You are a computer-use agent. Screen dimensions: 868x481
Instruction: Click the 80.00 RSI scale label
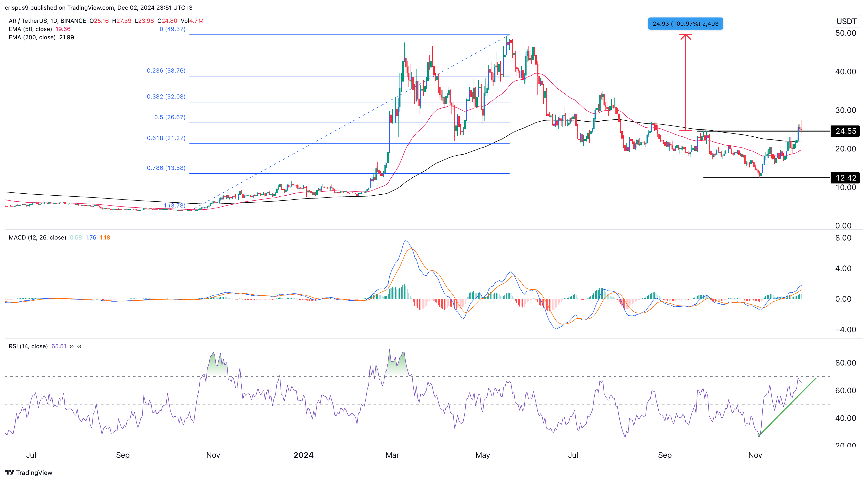pos(845,363)
